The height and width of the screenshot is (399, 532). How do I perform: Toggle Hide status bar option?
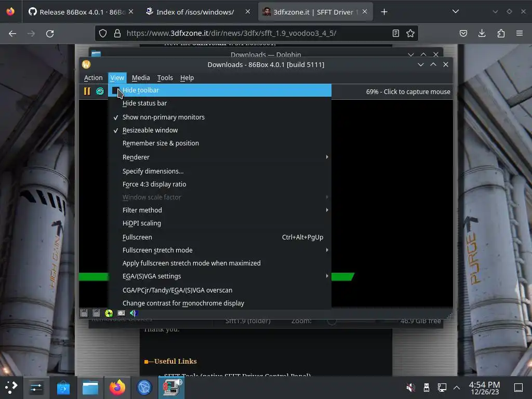[x=220, y=103]
